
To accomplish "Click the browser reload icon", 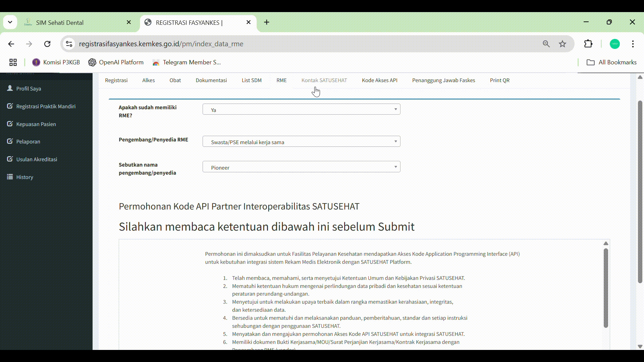I will point(47,44).
